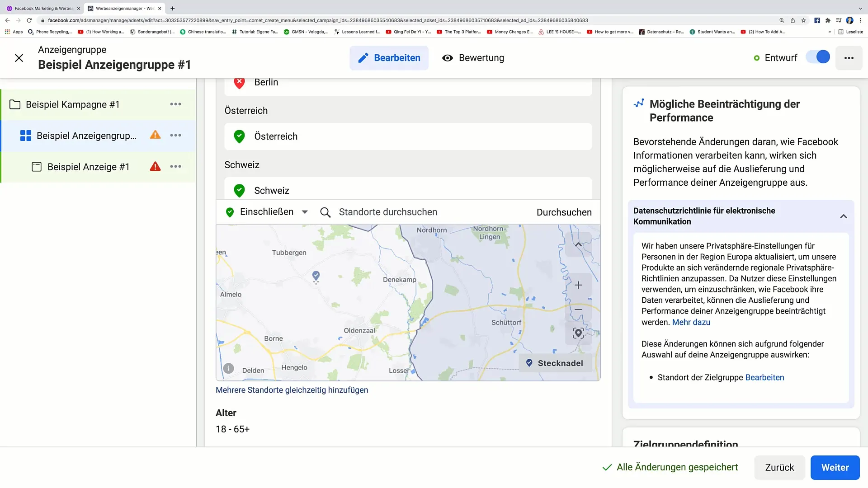The width and height of the screenshot is (868, 488).
Task: Click the Mehr dazu link in privacy notice
Action: pos(691,322)
